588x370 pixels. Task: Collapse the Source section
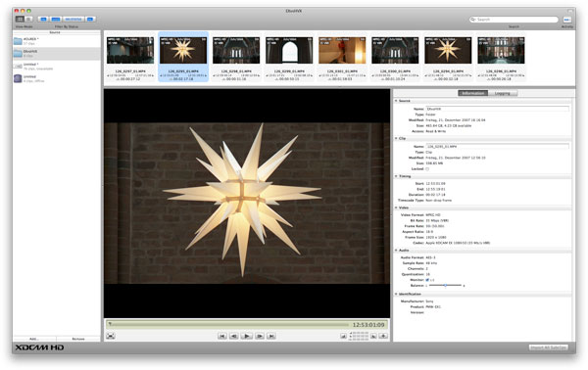click(396, 101)
